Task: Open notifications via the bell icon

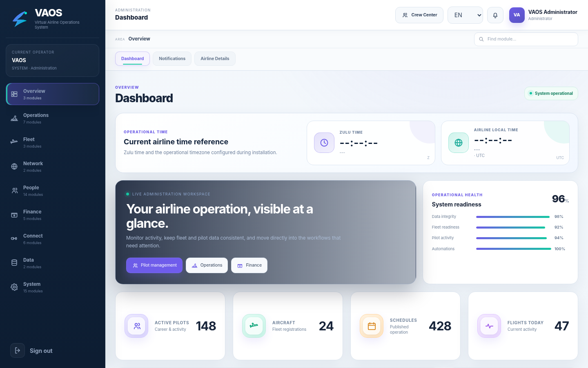Action: tap(495, 15)
